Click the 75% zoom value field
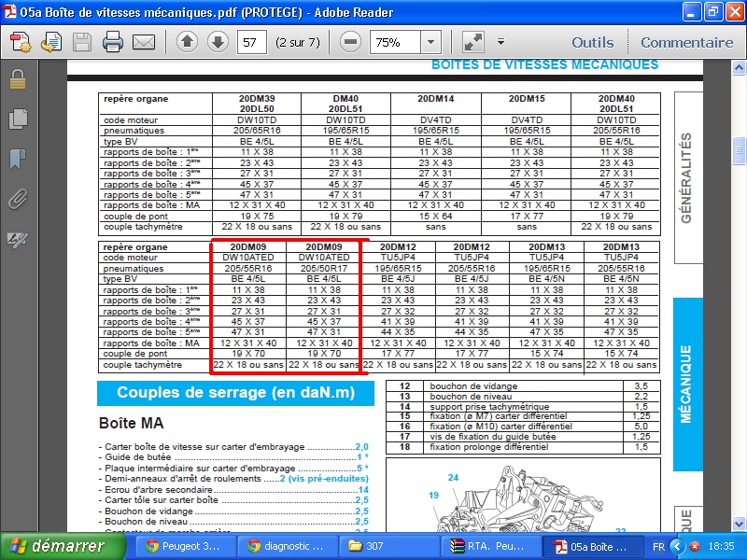This screenshot has width=747, height=560. (x=395, y=42)
